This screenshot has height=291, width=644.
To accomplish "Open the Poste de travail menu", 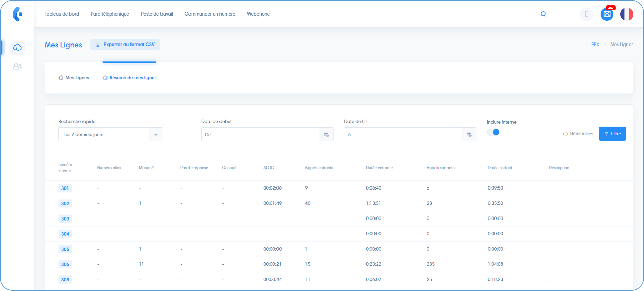I will [157, 14].
